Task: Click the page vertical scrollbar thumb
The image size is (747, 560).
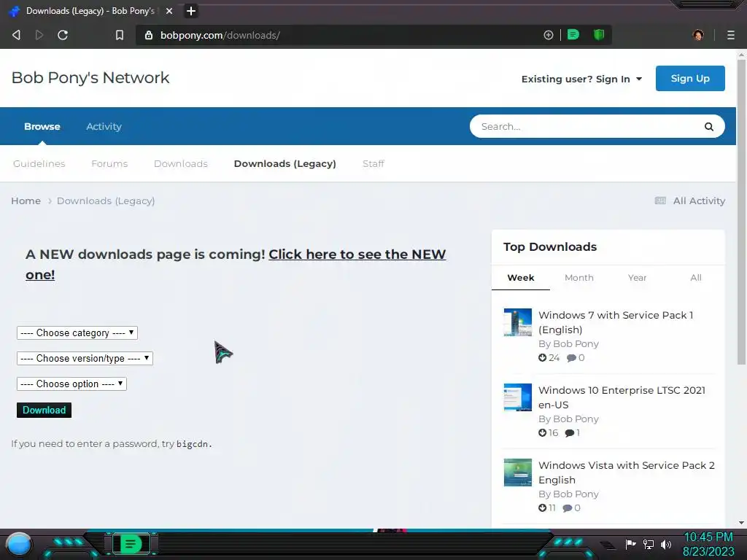Action: 741,212
